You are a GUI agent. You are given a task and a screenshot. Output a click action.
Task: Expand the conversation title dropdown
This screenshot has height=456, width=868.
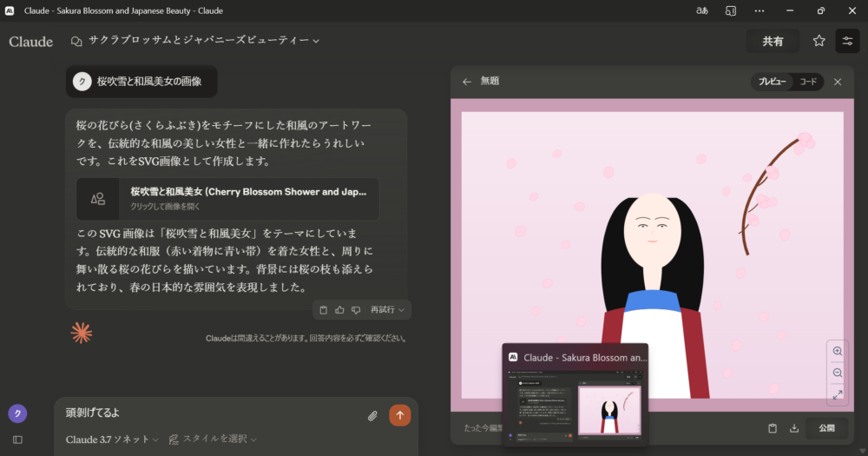[316, 41]
